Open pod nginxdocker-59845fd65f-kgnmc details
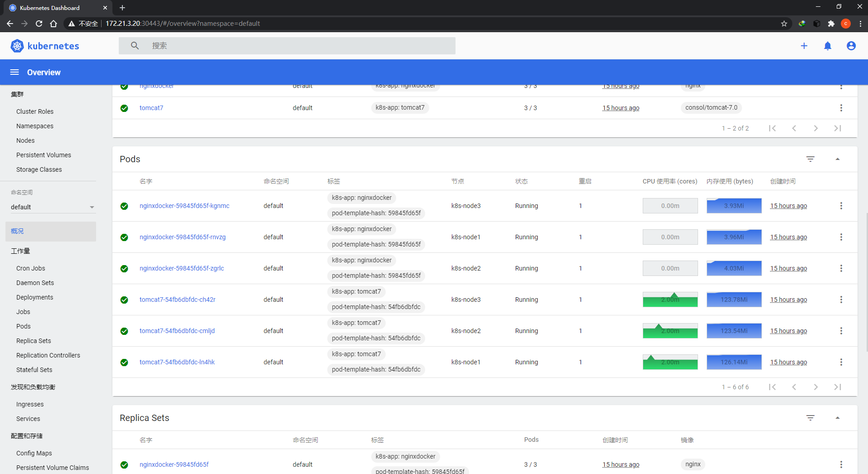868x474 pixels. (184, 206)
